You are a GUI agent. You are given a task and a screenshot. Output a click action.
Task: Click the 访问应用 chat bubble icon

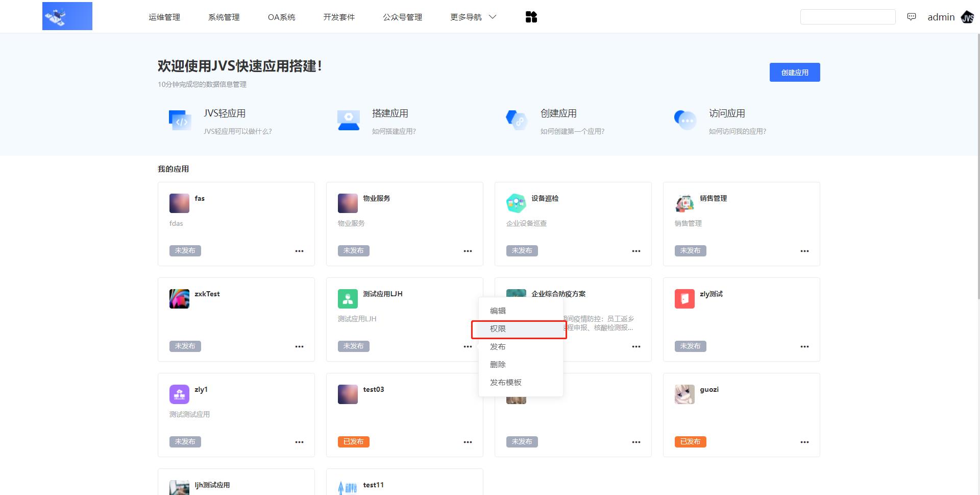tap(685, 121)
